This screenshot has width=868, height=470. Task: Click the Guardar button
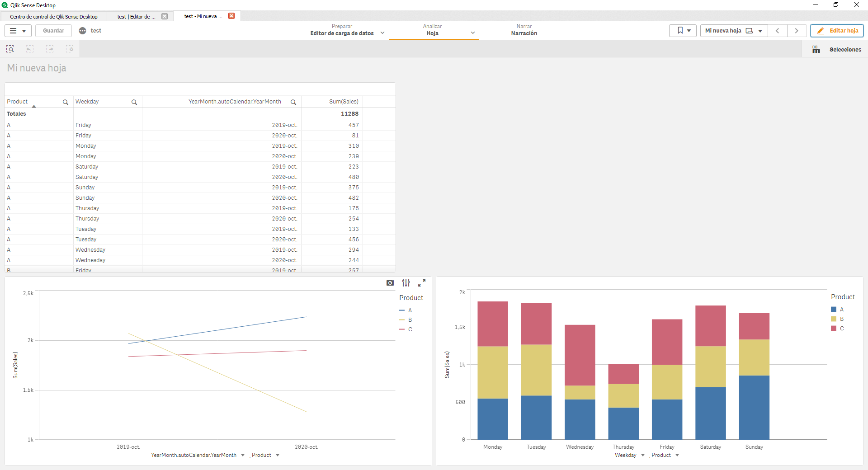(x=53, y=31)
